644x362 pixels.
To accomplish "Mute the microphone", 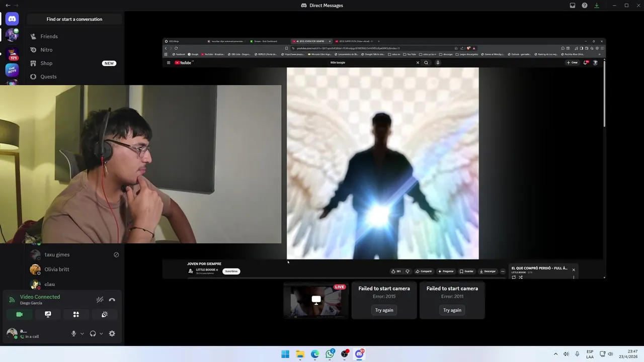I will [73, 333].
